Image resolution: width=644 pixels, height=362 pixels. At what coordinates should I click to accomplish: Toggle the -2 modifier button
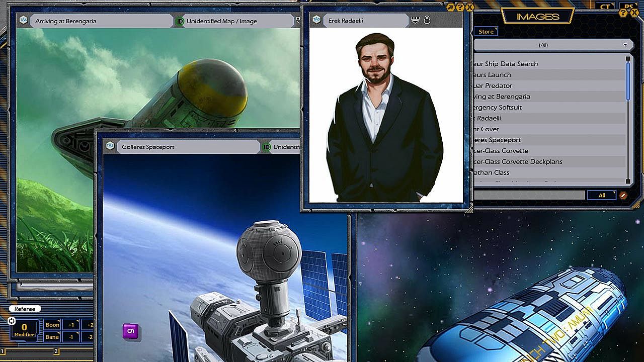88,337
